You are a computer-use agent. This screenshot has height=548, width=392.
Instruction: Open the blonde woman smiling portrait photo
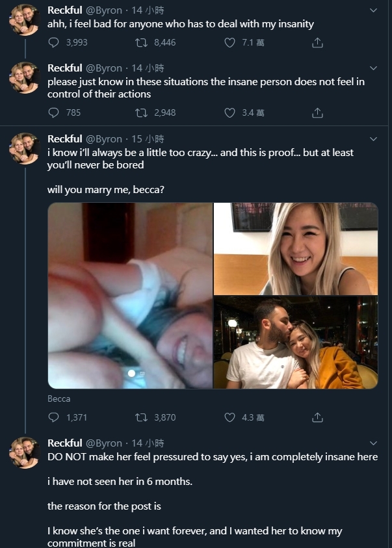[x=296, y=248]
